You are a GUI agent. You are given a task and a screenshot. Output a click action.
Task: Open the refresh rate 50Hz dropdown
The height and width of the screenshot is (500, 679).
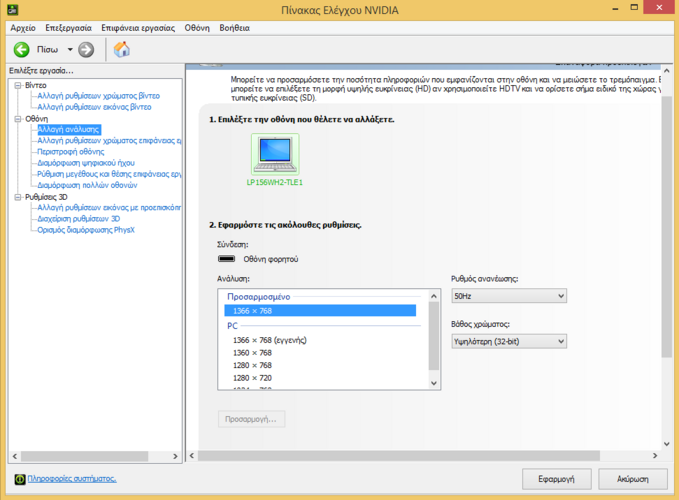(x=509, y=296)
